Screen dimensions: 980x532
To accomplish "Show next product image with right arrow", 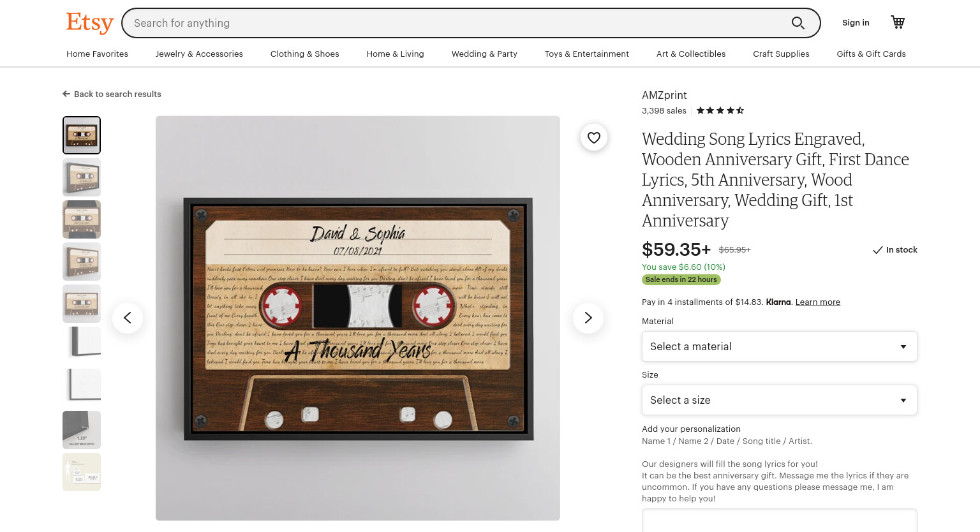I will (x=588, y=318).
